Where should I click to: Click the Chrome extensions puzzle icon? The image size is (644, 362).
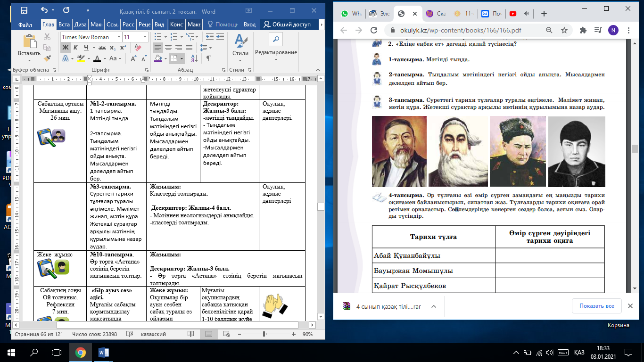583,30
